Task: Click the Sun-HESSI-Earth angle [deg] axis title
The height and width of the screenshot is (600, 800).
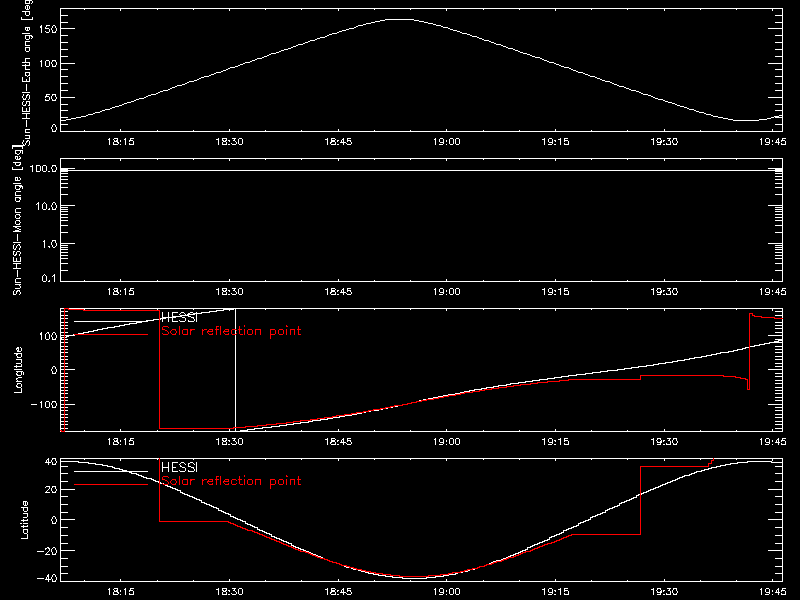Action: [27, 72]
